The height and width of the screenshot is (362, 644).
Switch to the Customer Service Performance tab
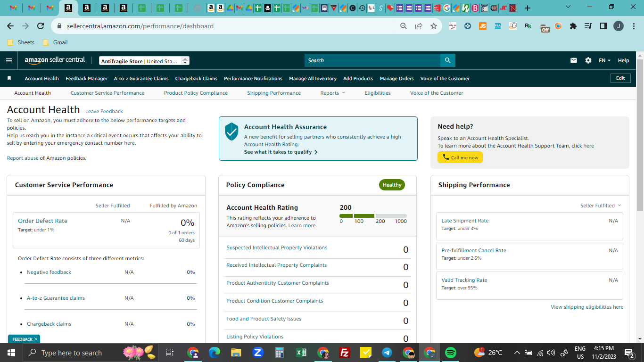point(107,93)
